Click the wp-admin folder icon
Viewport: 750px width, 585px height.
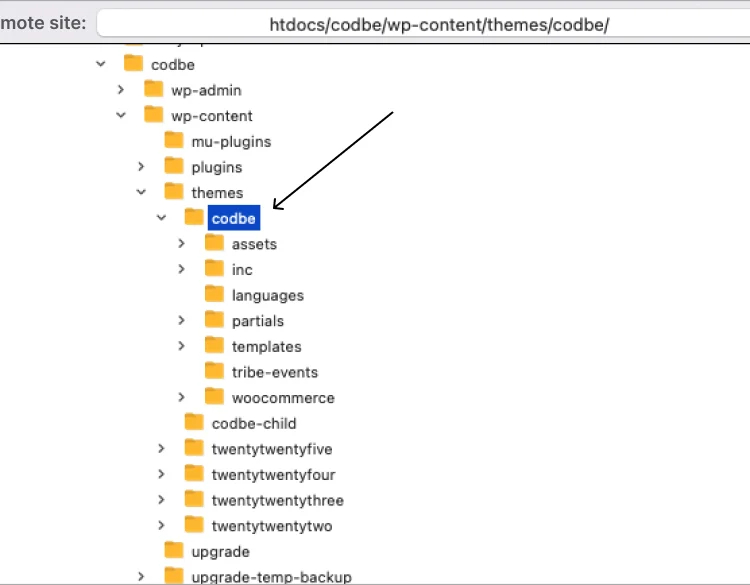(154, 88)
